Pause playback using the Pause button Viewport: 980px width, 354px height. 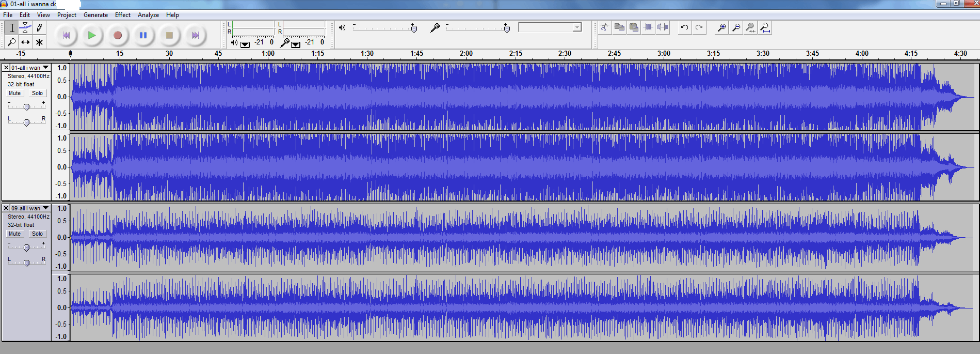pos(143,35)
